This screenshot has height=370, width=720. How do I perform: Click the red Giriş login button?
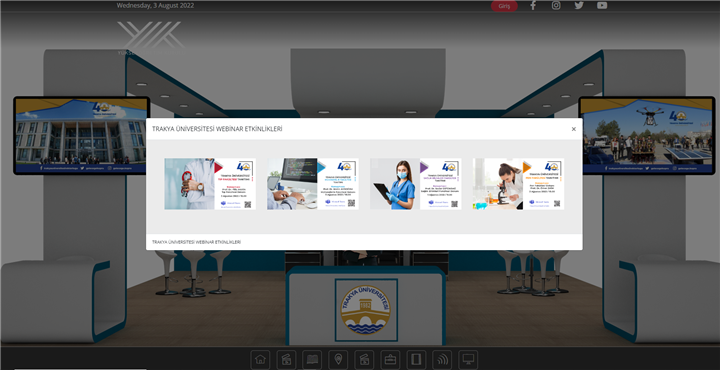(x=504, y=6)
